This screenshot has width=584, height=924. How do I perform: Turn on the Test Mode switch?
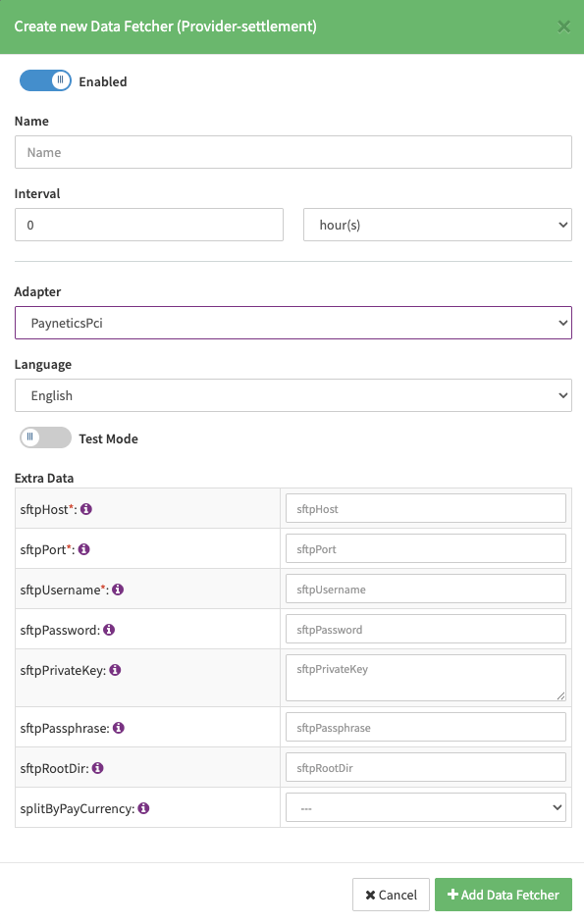click(x=45, y=437)
